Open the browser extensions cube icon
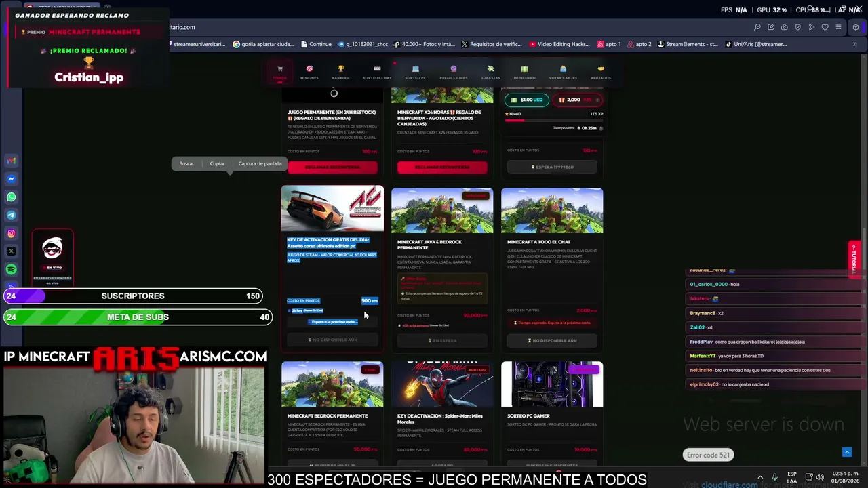 point(856,27)
